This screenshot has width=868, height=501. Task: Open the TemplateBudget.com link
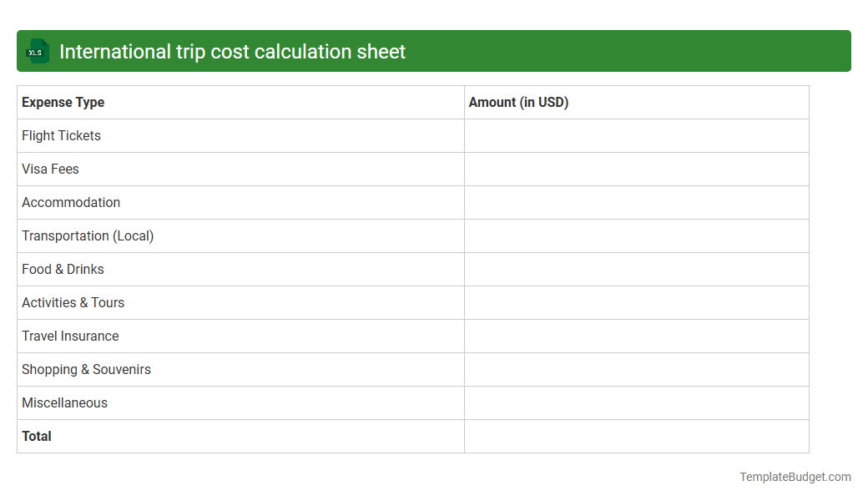[x=795, y=477]
